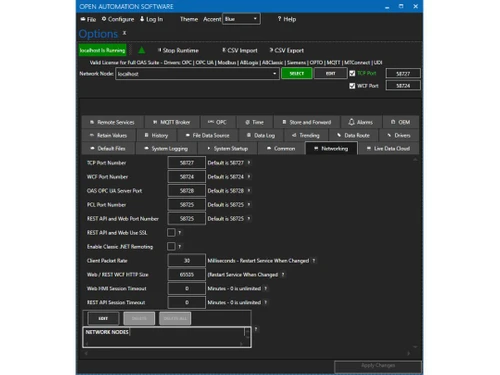The width and height of the screenshot is (500, 375).
Task: Click the PCL Port Number input field
Action: click(187, 205)
